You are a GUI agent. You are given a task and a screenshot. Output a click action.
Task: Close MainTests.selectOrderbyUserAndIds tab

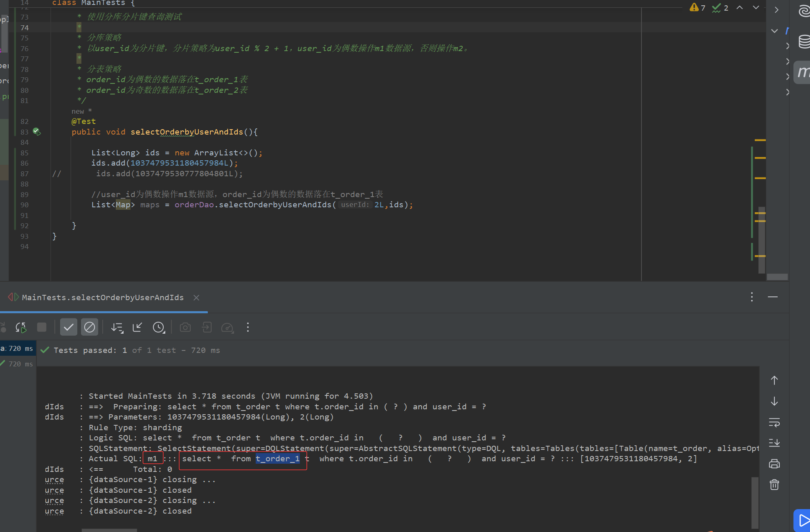[x=196, y=298]
